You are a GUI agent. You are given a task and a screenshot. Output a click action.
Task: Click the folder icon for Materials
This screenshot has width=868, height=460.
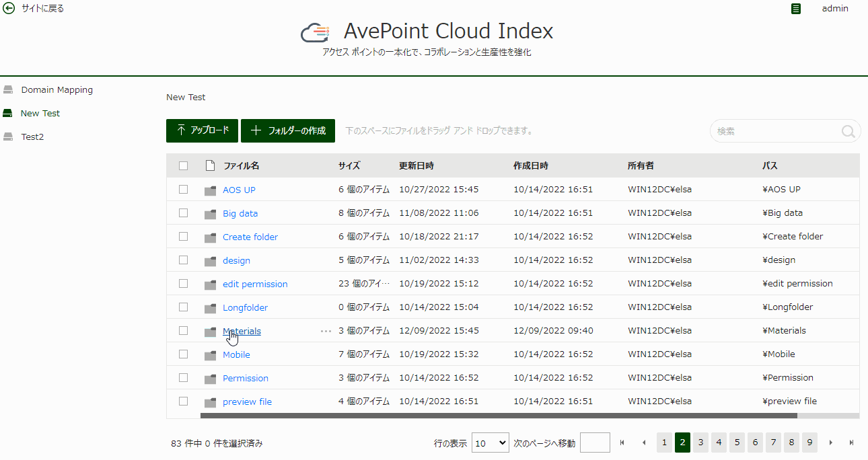pos(210,332)
